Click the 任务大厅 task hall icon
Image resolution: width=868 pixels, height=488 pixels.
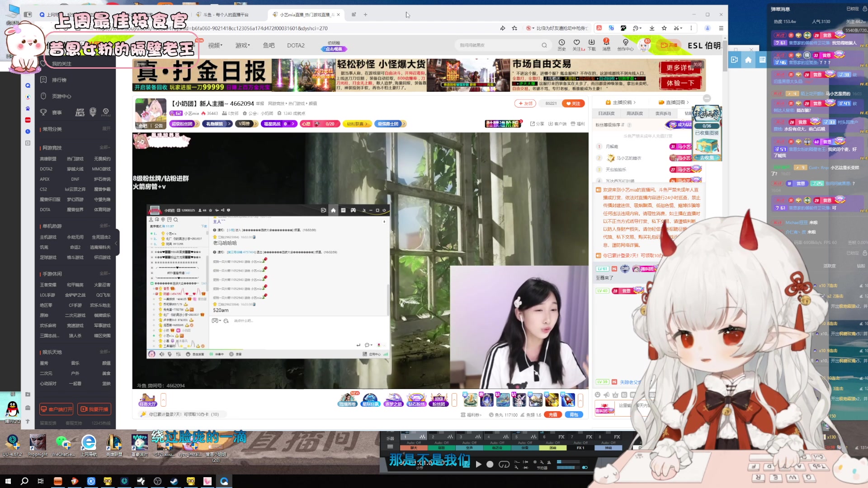[x=147, y=400]
